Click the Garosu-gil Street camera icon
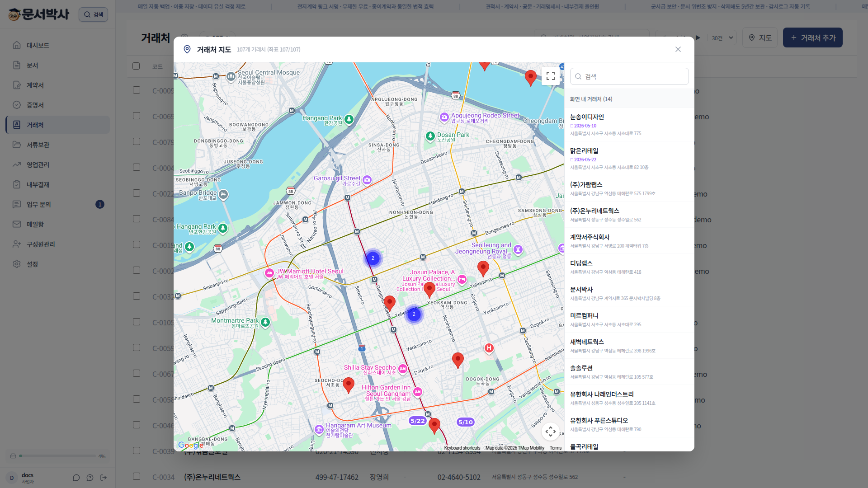This screenshot has height=488, width=868. 367,180
